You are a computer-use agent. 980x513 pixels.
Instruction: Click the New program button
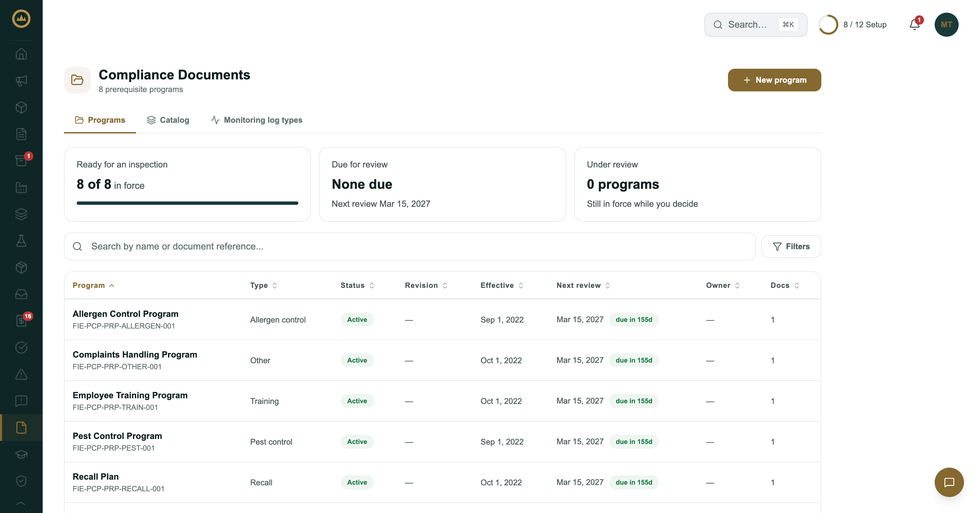774,80
